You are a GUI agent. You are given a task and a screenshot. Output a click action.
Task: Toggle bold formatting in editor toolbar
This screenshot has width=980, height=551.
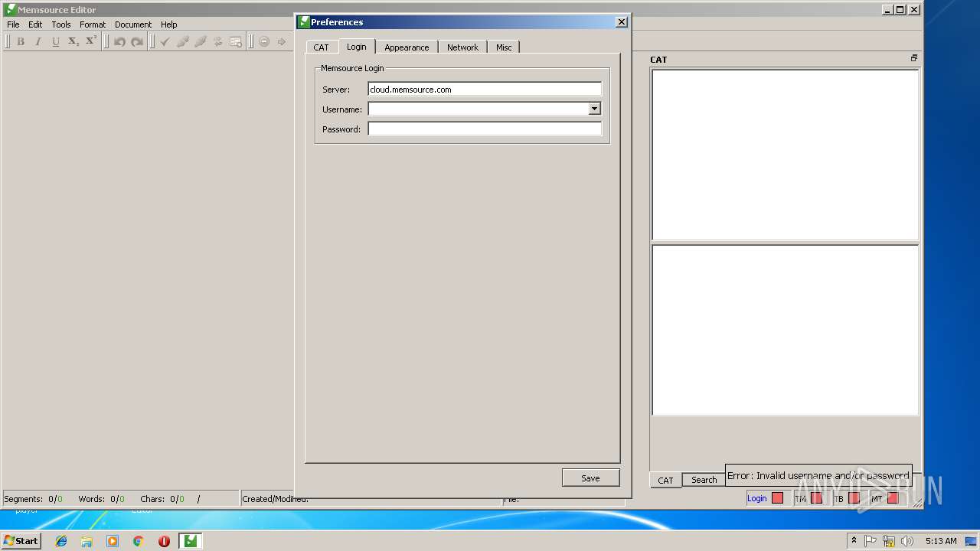pos(21,41)
